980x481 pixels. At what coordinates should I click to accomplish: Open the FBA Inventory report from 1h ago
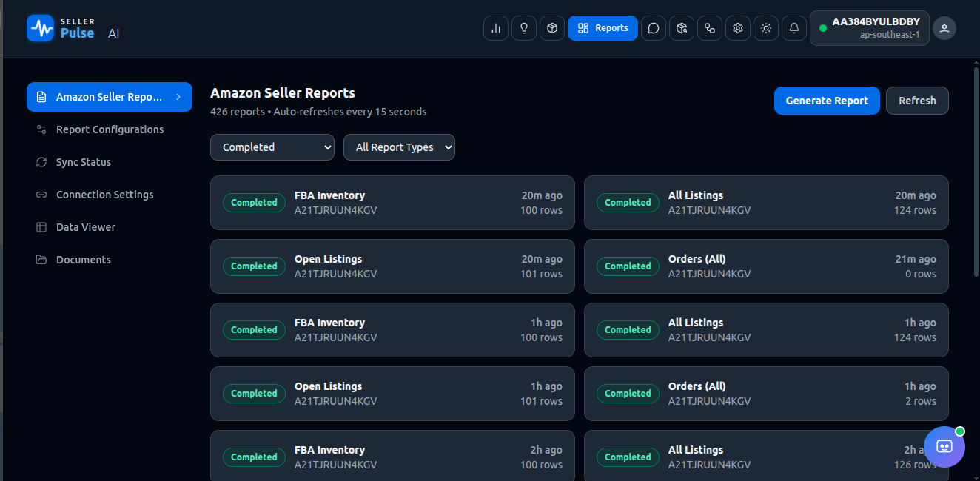pyautogui.click(x=392, y=330)
